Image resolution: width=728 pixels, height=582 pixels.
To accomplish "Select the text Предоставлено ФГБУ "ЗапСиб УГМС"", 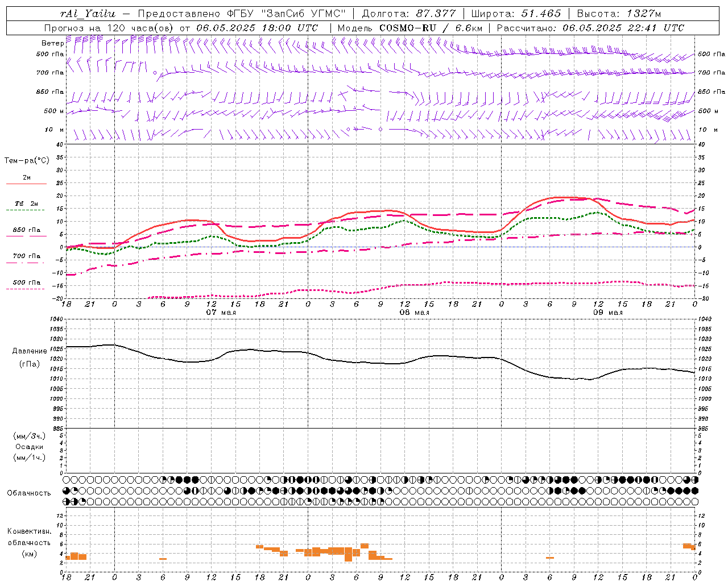I will click(242, 14).
